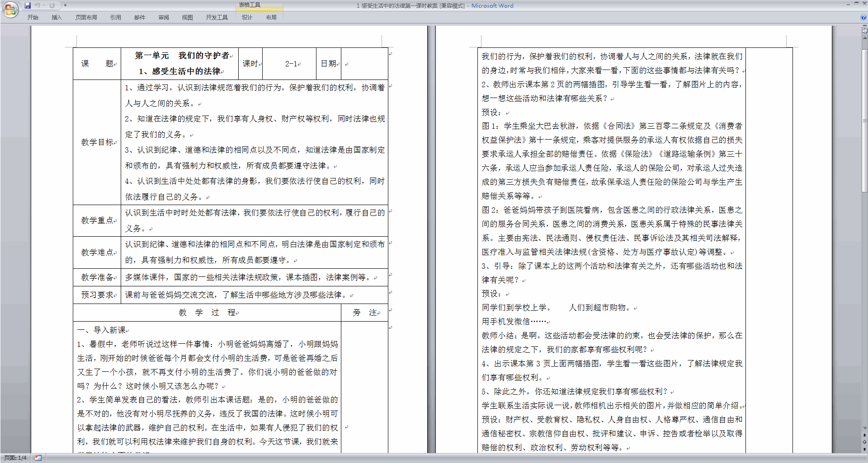868x463 pixels.
Task: Close the Microsoft Word window
Action: pos(864,4)
